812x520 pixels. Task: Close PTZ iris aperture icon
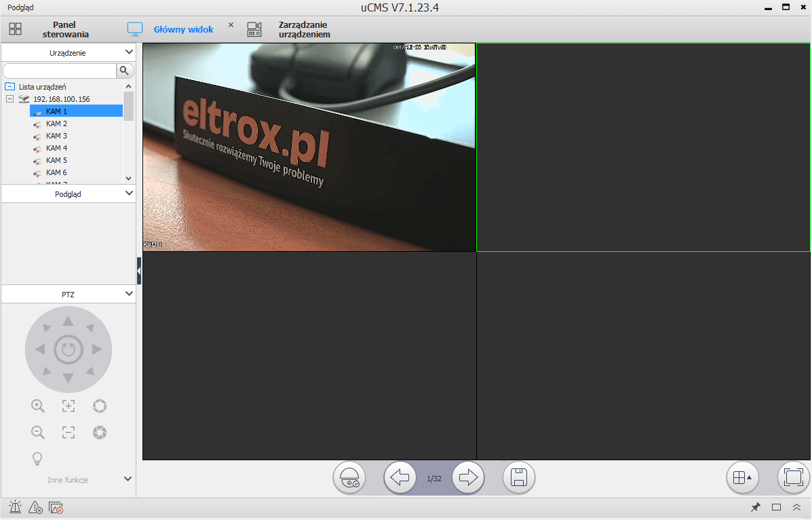(x=100, y=432)
